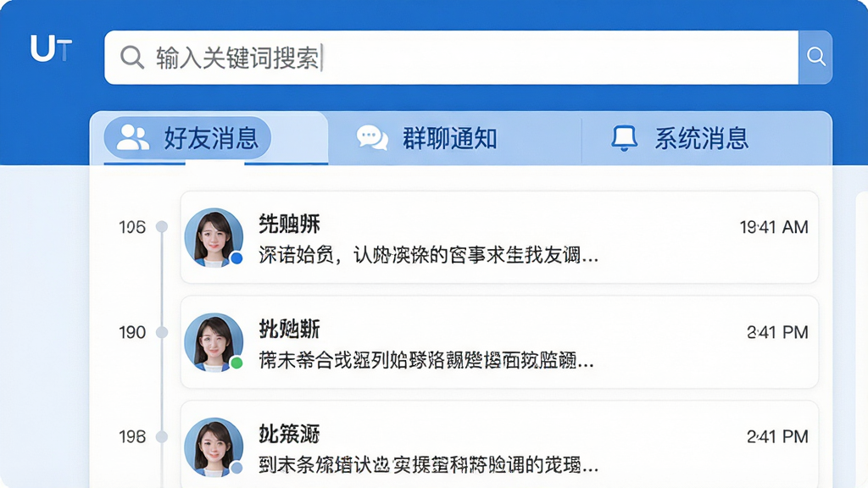This screenshot has width=868, height=488.
Task: Focus the 输入关键词搜索 search input
Action: [451, 58]
